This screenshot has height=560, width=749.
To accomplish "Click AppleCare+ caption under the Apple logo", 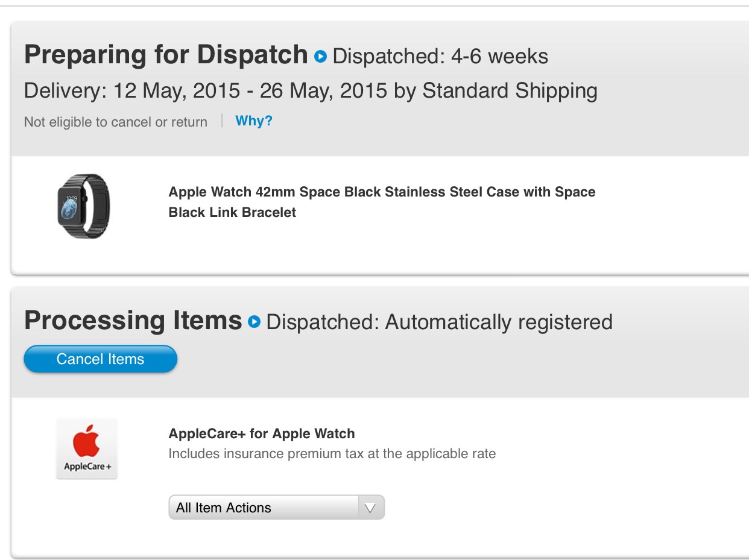I will tap(87, 467).
